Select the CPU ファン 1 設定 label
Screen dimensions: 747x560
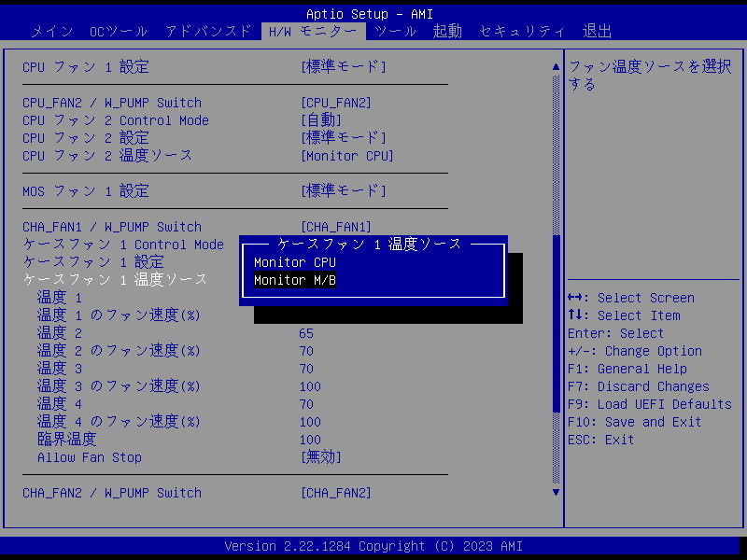86,66
